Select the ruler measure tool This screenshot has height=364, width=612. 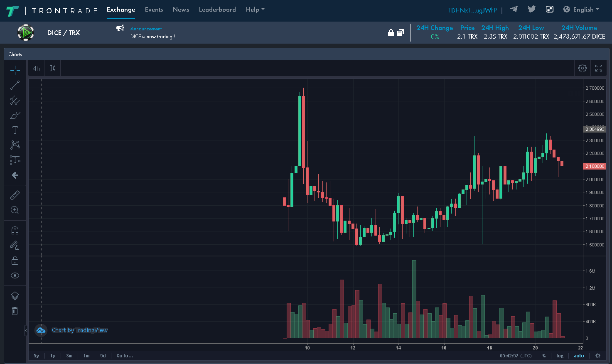[15, 195]
